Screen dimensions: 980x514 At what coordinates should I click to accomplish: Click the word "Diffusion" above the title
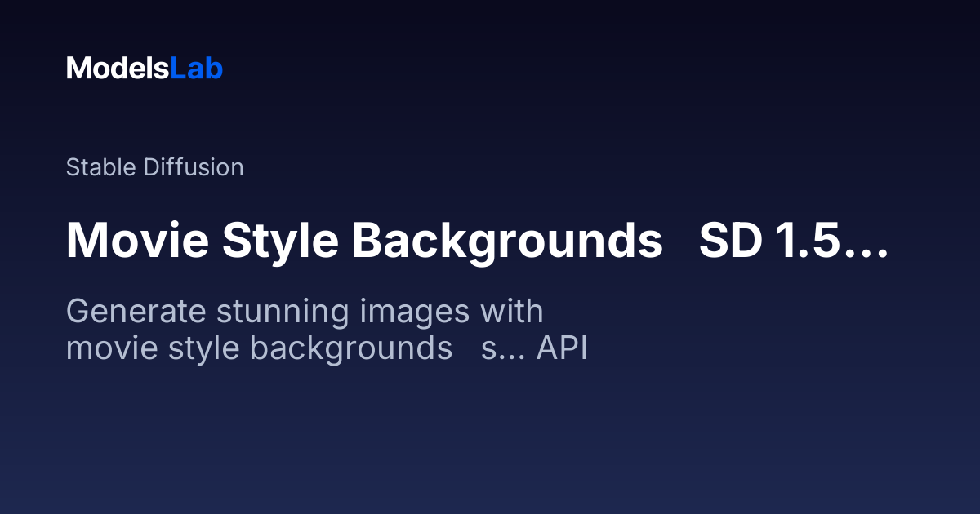click(x=194, y=167)
